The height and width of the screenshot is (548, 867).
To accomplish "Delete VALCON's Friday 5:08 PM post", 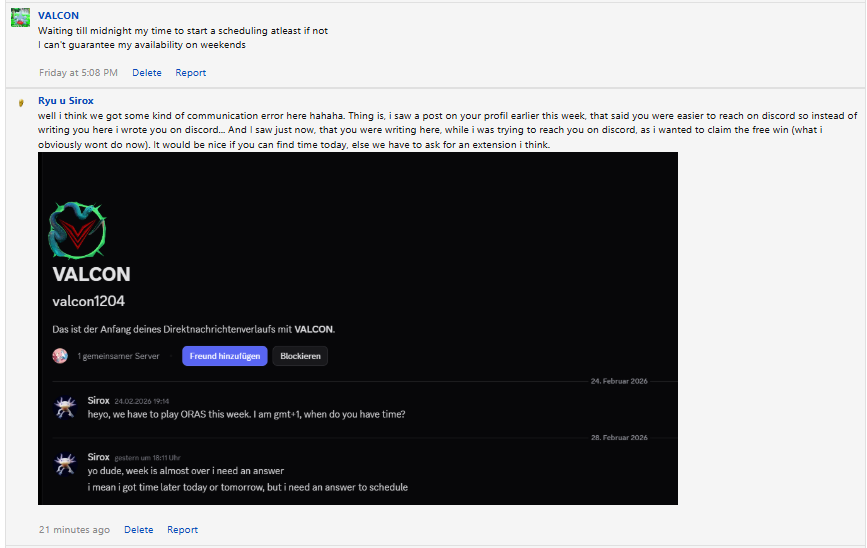I will pos(147,72).
